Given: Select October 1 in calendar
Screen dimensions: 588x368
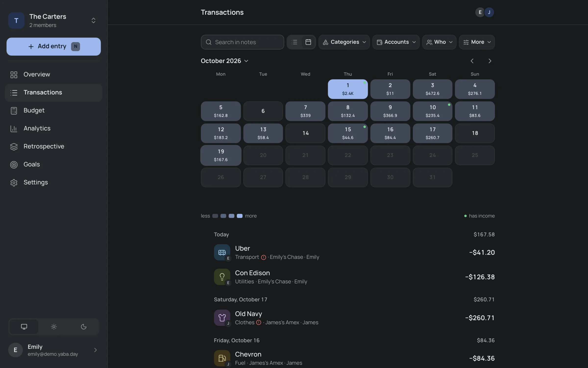Looking at the screenshot, I should tap(348, 89).
